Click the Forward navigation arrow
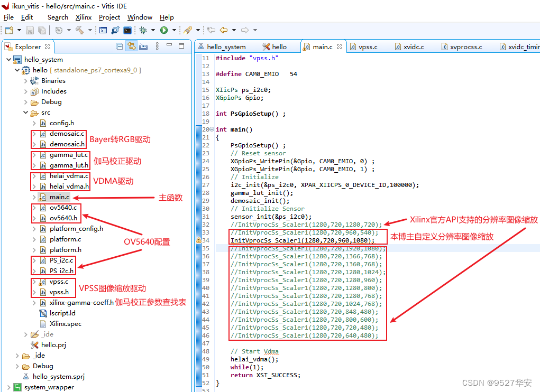The height and width of the screenshot is (392, 540). [x=245, y=30]
